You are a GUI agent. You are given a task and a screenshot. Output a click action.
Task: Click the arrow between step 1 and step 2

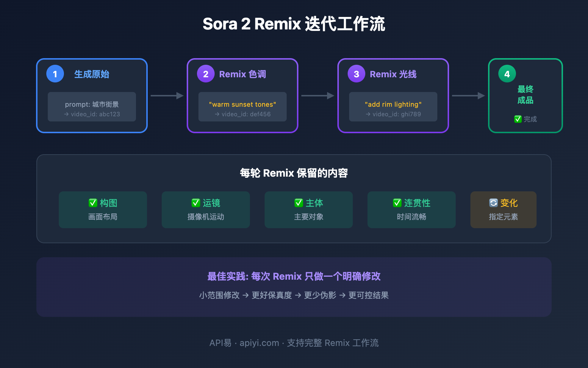167,95
